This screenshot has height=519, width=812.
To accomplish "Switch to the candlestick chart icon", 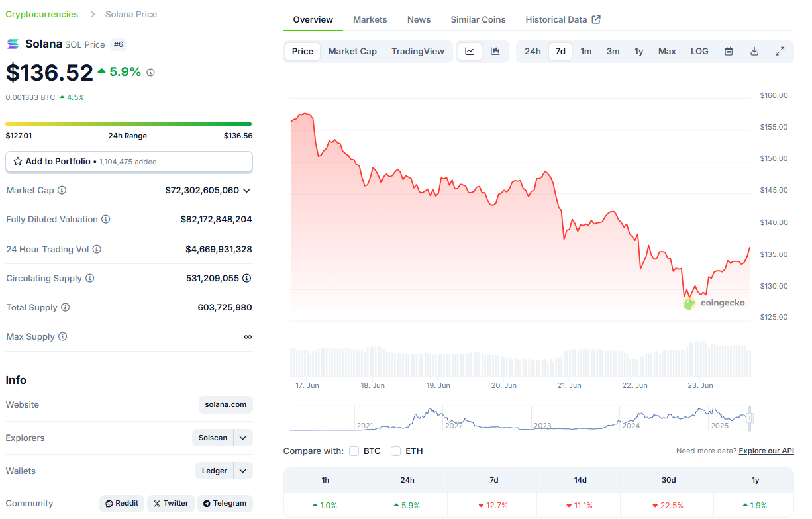I will click(x=495, y=52).
